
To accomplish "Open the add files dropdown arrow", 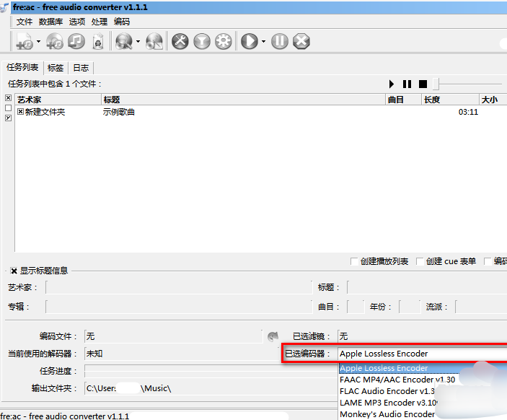I will tap(38, 41).
